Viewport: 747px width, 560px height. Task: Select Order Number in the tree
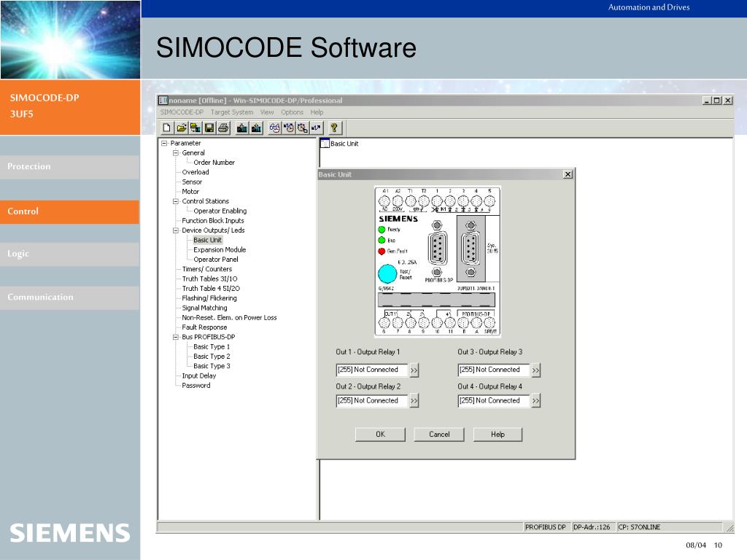[x=214, y=163]
